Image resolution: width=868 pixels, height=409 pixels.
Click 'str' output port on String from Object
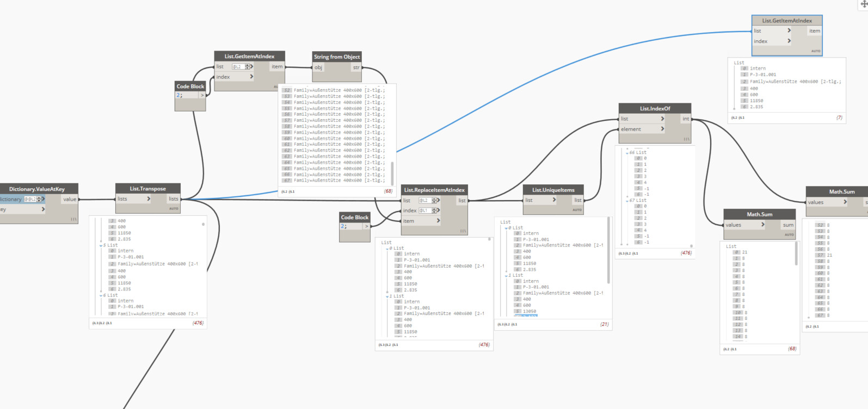pos(356,67)
